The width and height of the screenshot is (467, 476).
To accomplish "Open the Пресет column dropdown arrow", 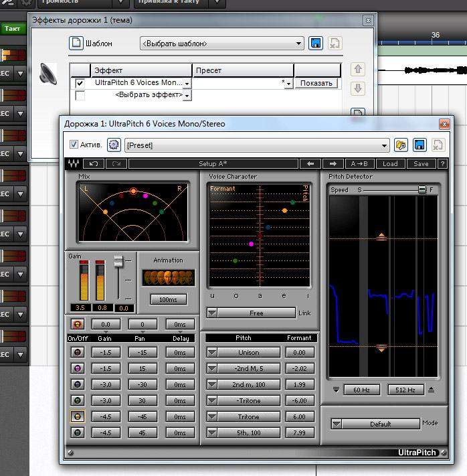I will point(288,84).
